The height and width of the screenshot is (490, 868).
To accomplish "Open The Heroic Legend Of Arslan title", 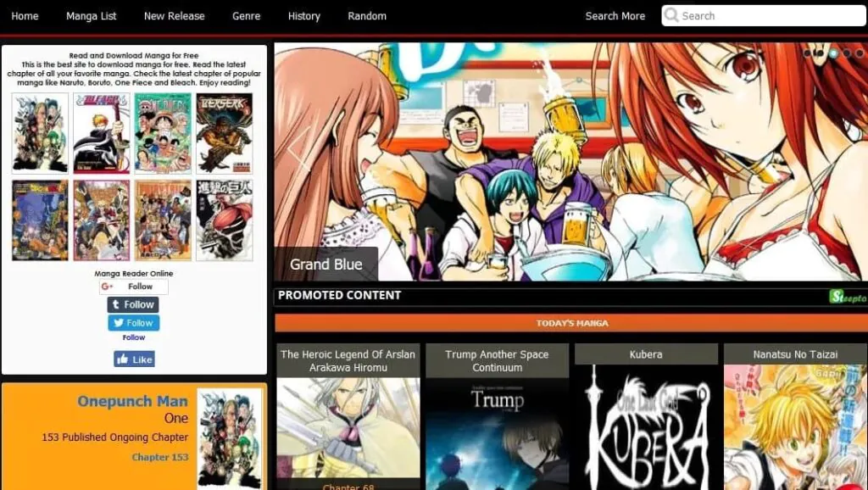I will (x=348, y=361).
